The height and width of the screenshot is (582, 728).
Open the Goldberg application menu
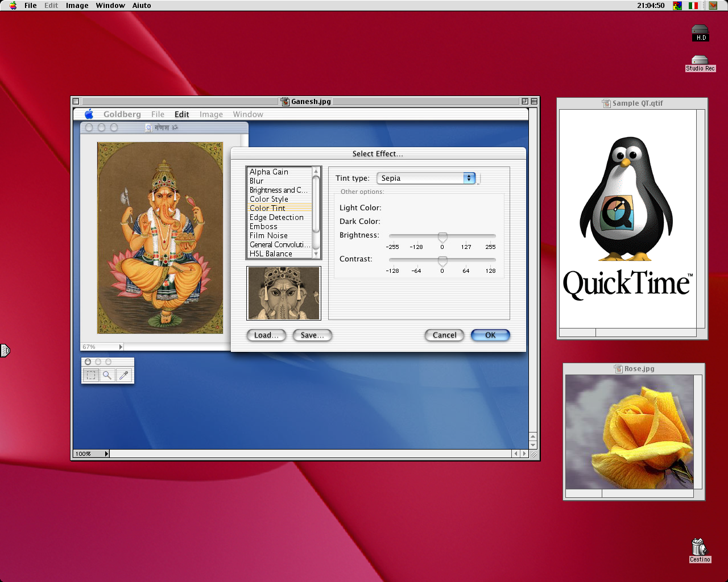click(x=122, y=114)
